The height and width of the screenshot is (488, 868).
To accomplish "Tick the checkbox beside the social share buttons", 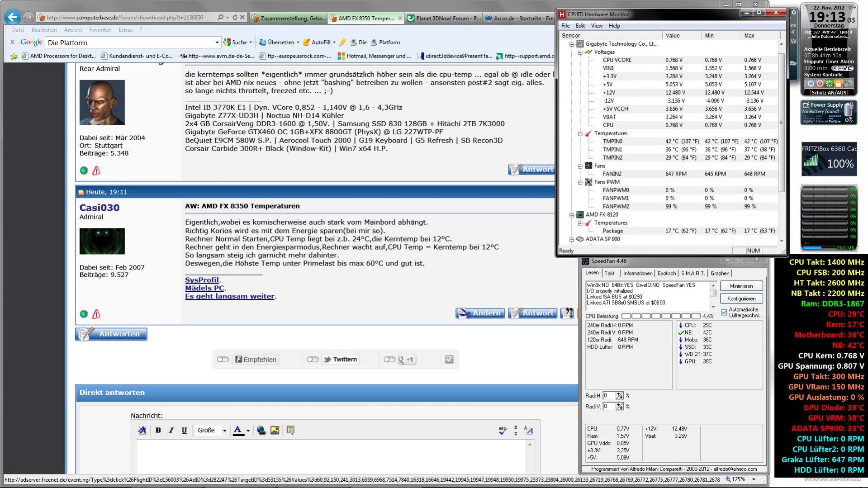I will pos(449,360).
